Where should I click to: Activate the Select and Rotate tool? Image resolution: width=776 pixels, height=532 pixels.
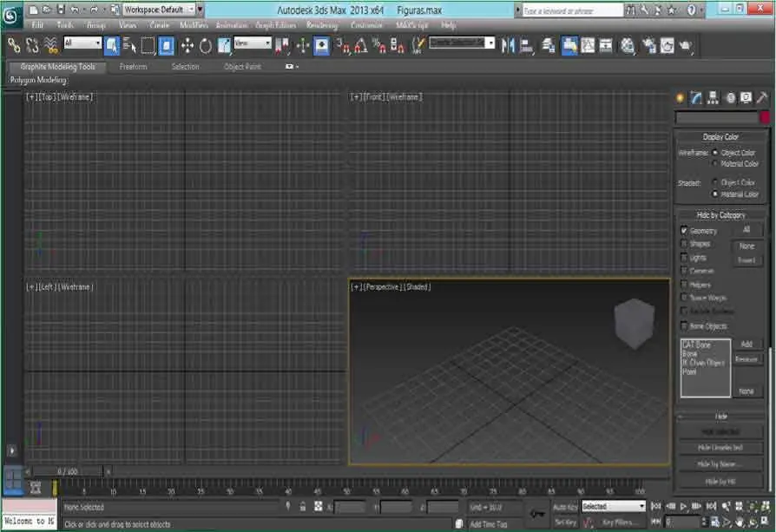click(x=206, y=46)
